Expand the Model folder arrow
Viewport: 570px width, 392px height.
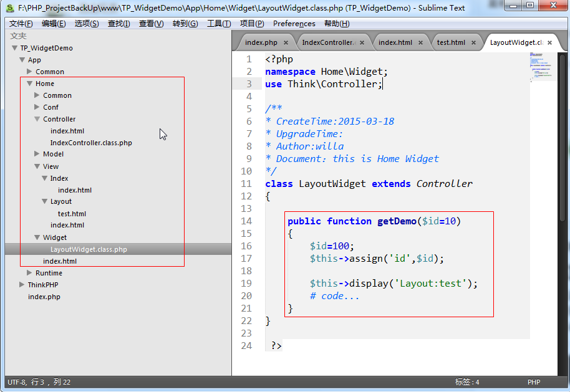click(x=37, y=154)
